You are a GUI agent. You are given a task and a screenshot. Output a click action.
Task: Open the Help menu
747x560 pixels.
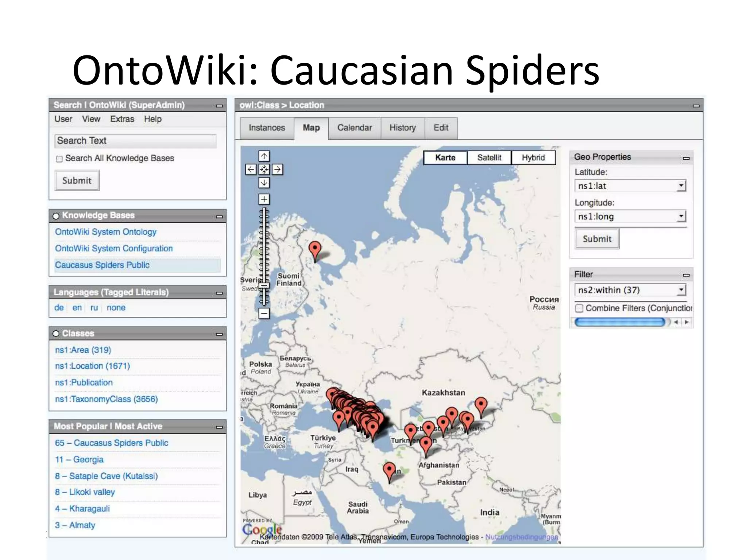[152, 119]
